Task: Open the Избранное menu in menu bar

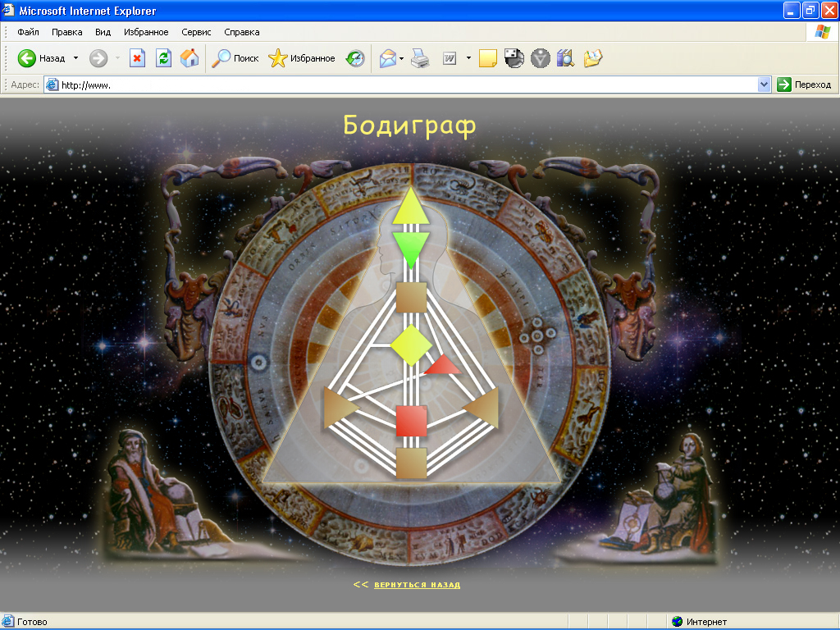Action: [x=146, y=32]
